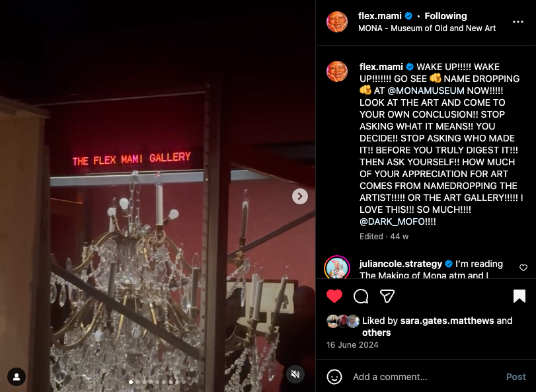Open emoji picker for comment
This screenshot has height=392, width=536.
pyautogui.click(x=334, y=377)
